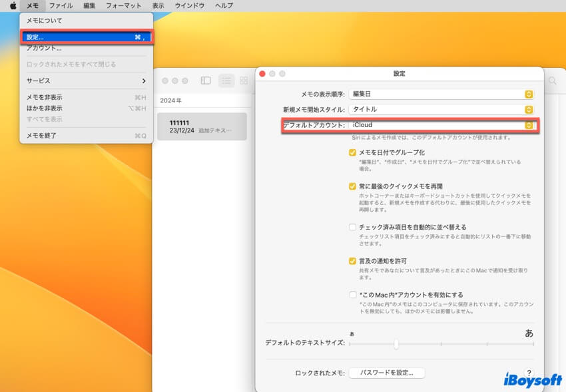Viewport: 566px width, 392px height.
Task: Select the 111111 note in list
Action: 202,126
